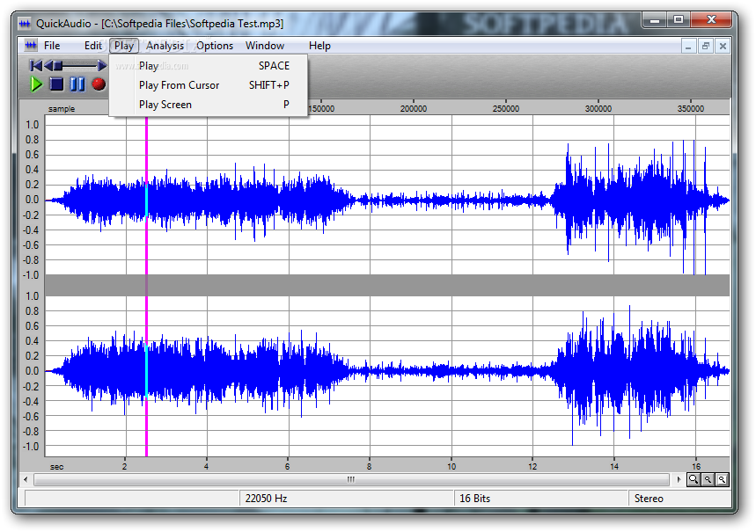This screenshot has height=532, width=756.
Task: Click the middle magnifier zoom icon
Action: click(708, 479)
